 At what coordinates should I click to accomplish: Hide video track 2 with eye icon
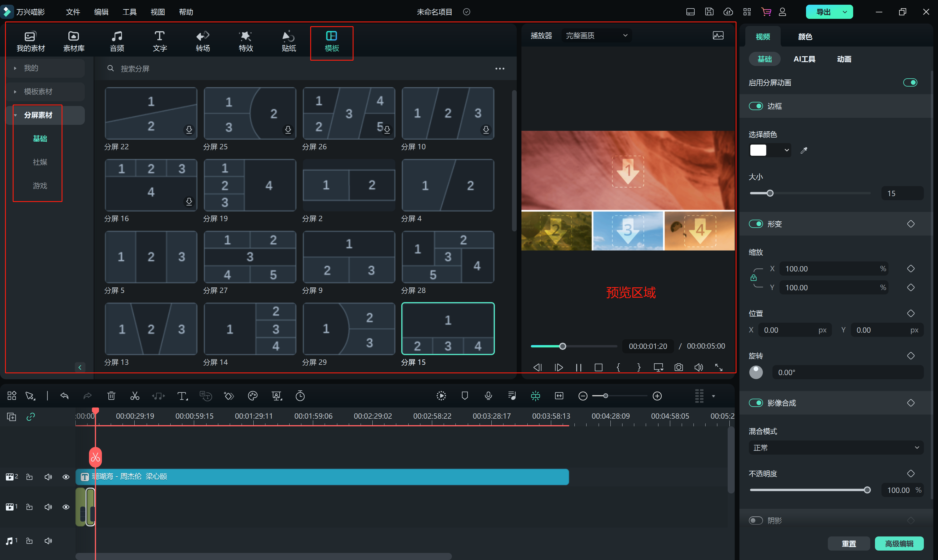pos(66,477)
